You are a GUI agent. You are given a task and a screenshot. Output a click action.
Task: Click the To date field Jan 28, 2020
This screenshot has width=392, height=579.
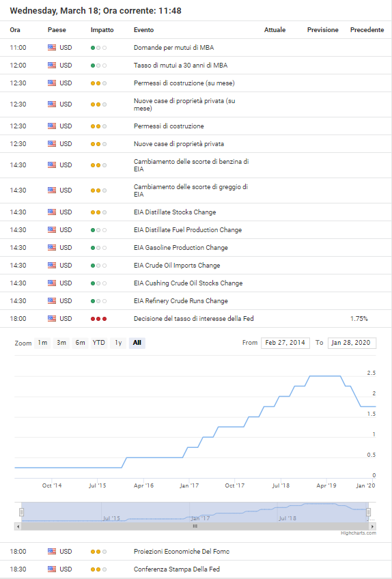(x=352, y=343)
